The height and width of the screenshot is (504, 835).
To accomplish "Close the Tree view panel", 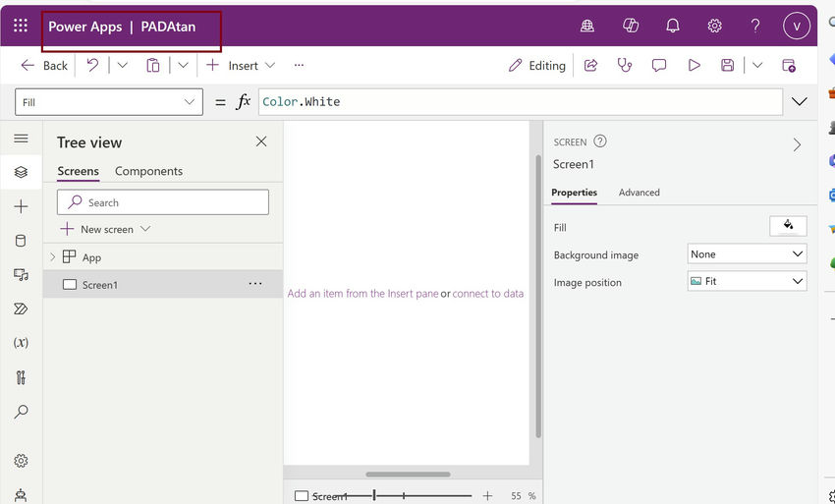I will pos(261,141).
